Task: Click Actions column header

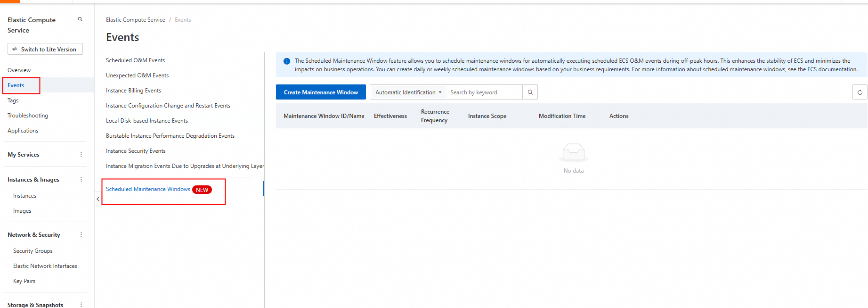Action: [x=619, y=116]
